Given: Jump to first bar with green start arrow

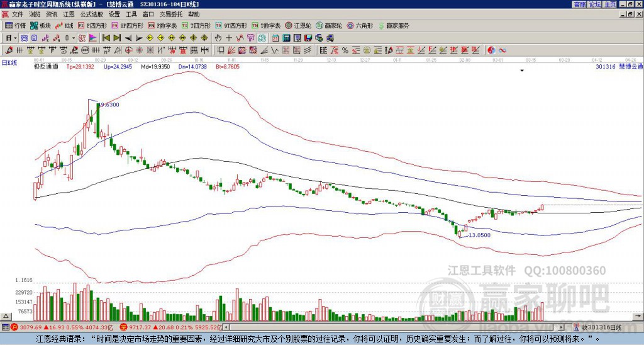Looking at the screenshot, I should coord(106,38).
